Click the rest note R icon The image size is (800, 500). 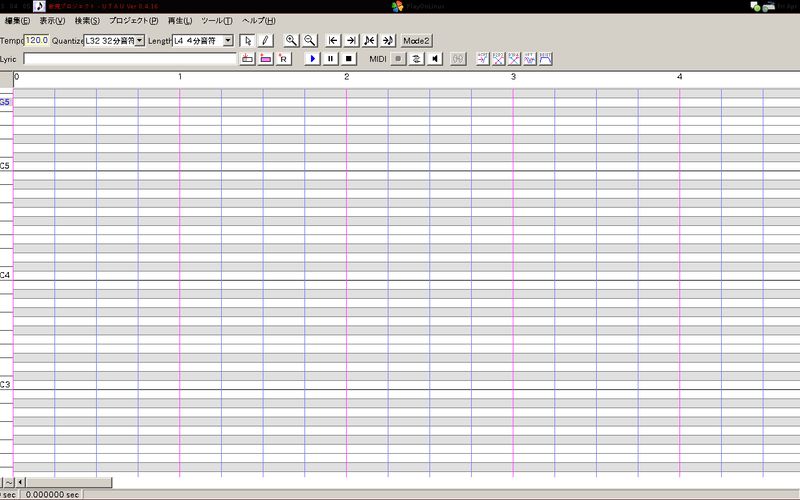pos(284,59)
